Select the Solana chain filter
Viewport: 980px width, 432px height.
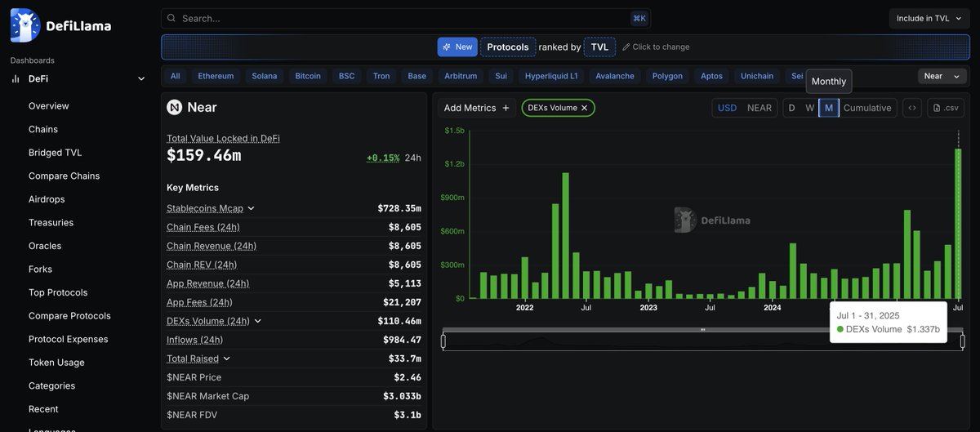(x=265, y=76)
